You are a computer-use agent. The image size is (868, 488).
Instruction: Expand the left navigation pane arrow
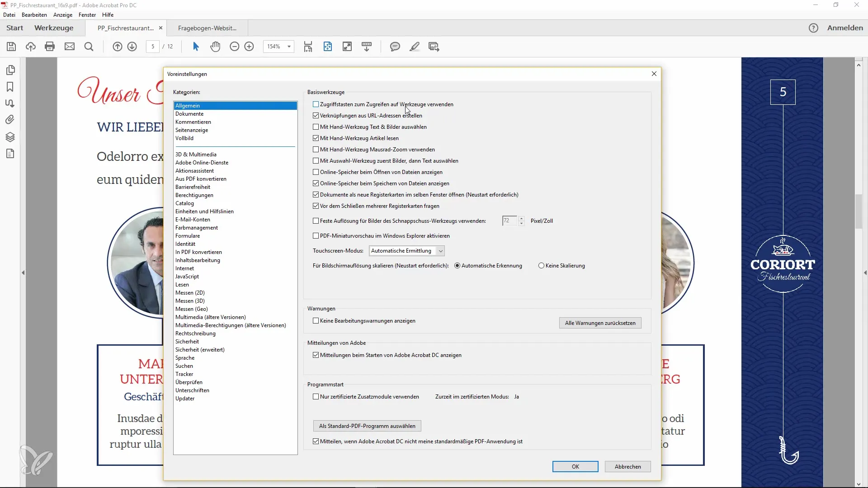pyautogui.click(x=23, y=273)
